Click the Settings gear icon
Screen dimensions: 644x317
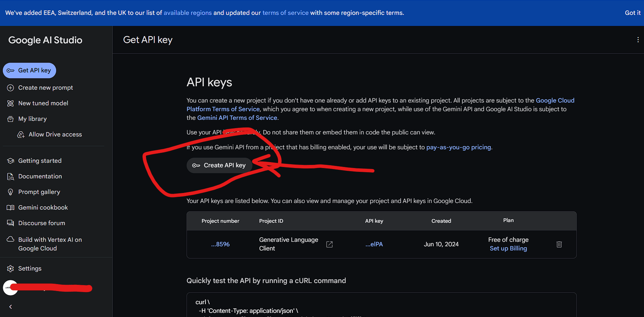coord(10,268)
